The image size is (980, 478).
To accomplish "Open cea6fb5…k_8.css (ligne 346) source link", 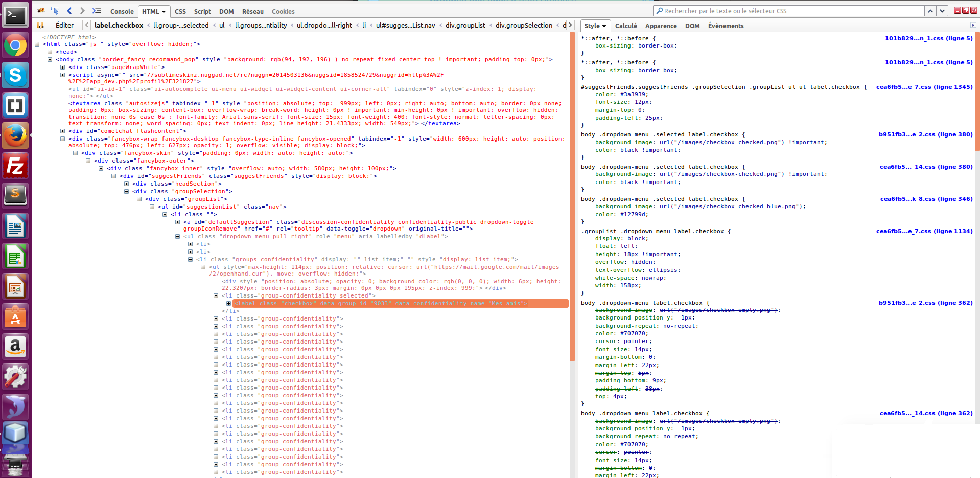I will click(x=926, y=199).
